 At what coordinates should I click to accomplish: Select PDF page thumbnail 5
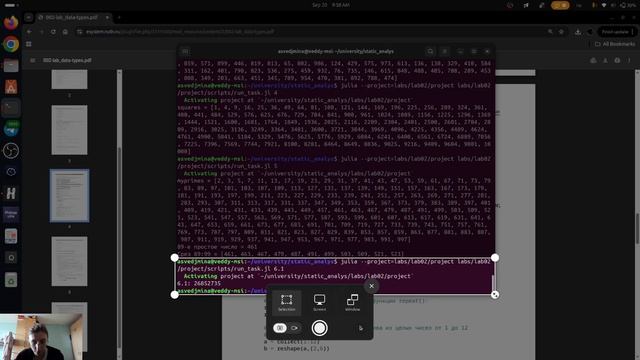(x=69, y=261)
